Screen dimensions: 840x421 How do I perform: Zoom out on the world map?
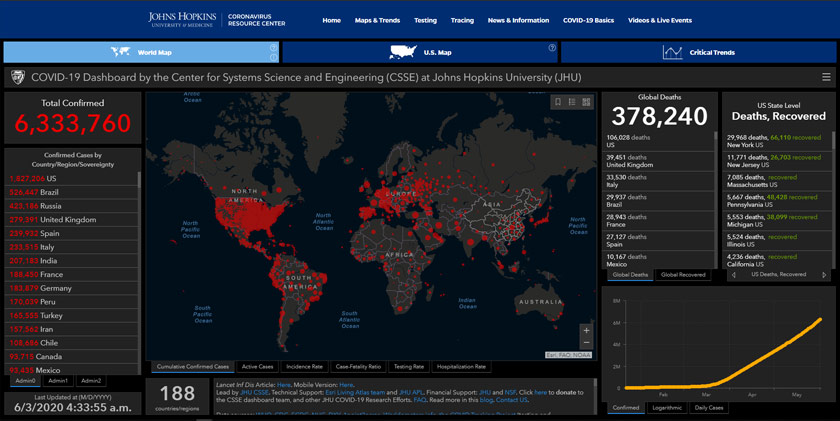point(586,343)
